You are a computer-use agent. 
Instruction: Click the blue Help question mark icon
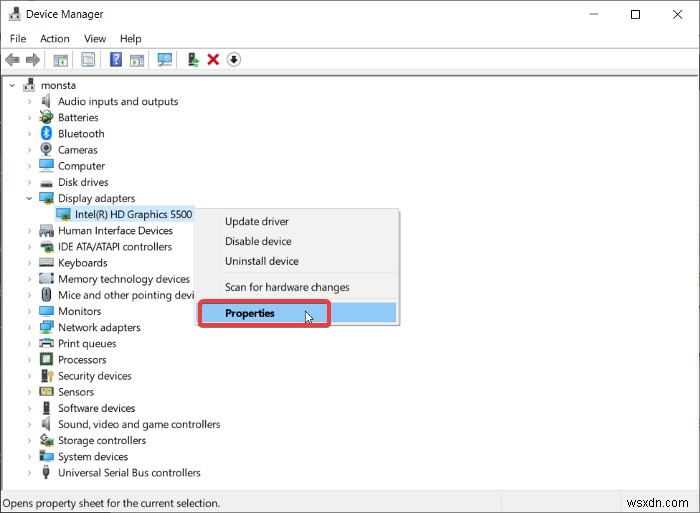point(116,59)
